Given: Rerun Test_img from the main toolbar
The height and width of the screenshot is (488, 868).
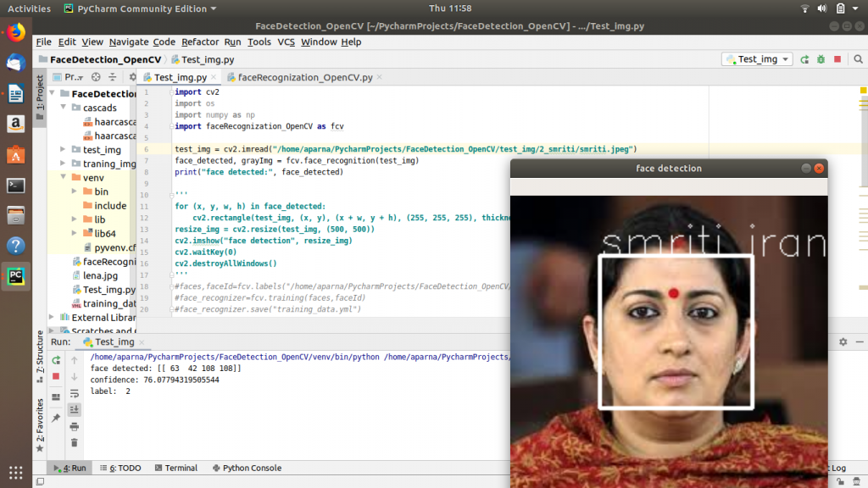Looking at the screenshot, I should [x=804, y=60].
